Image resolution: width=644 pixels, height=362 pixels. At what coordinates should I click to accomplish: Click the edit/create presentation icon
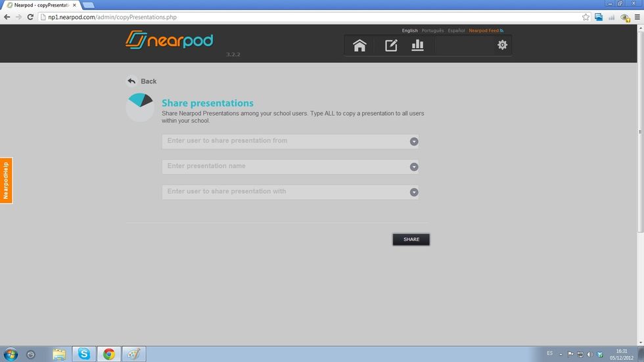391,45
